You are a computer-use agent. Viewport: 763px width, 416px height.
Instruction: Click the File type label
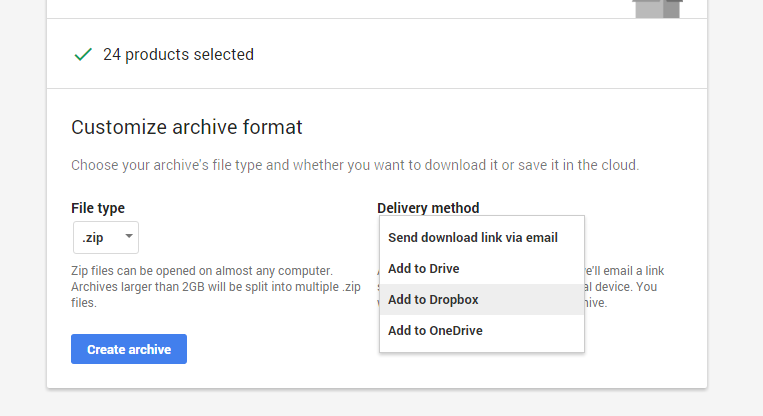[x=98, y=208]
